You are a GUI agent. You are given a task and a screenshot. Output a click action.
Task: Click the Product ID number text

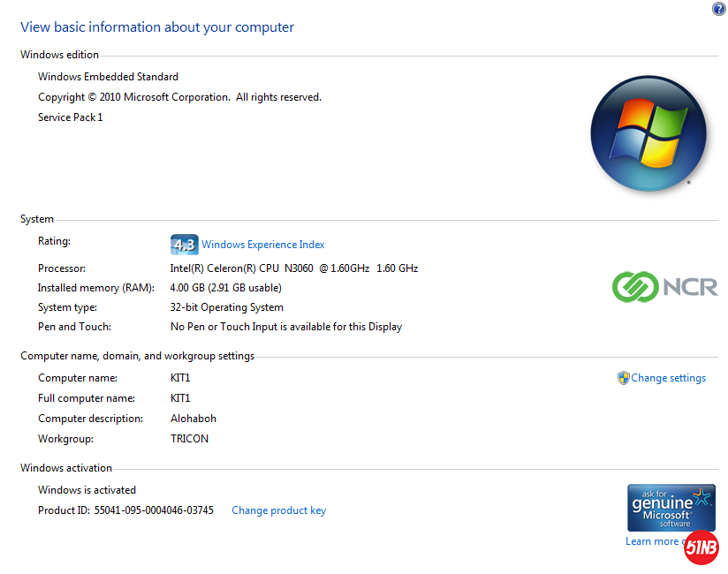coord(154,510)
